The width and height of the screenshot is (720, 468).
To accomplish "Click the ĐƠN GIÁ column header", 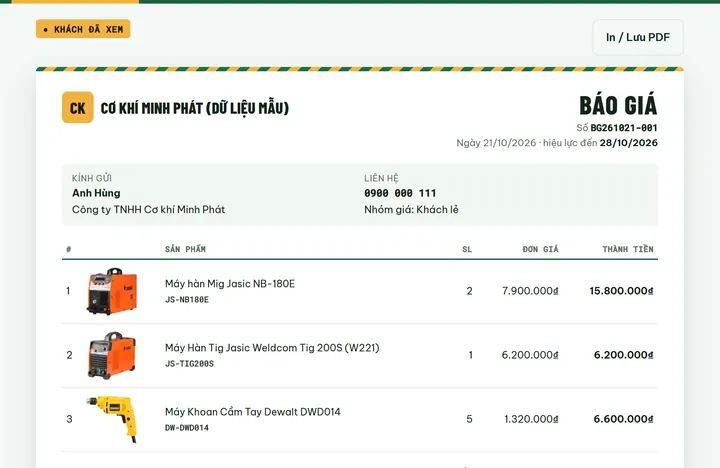I will (x=540, y=249).
